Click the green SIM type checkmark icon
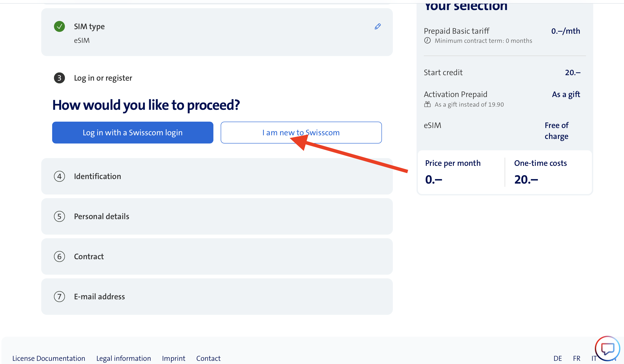 pos(59,26)
